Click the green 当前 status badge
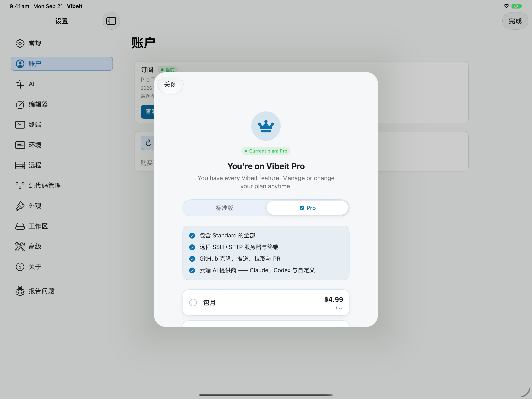 [168, 70]
